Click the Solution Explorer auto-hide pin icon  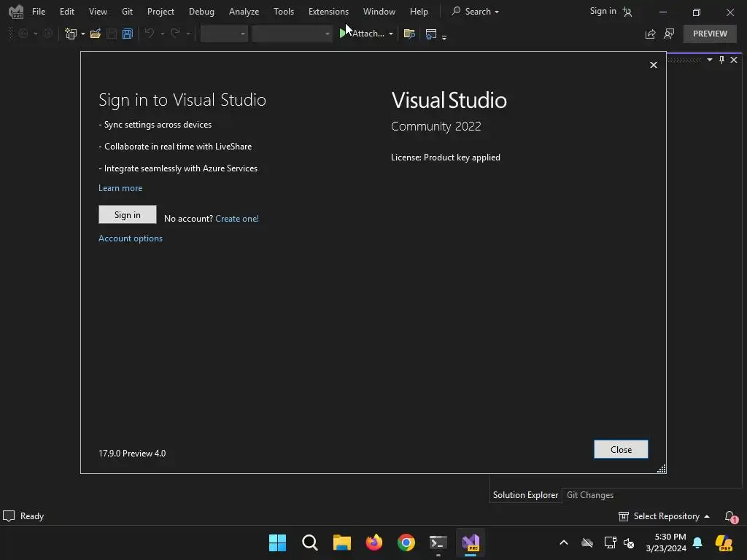coord(721,60)
